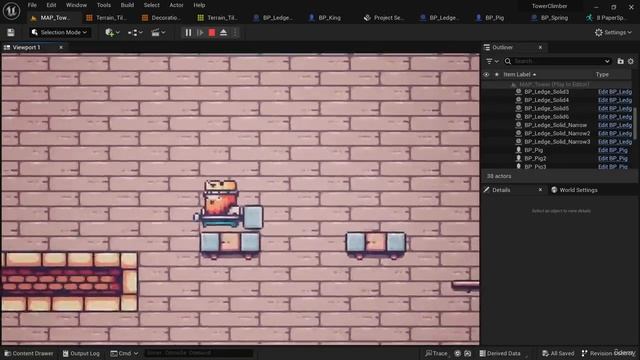Screen dimensions: 640x360
Task: Pause the play session
Action: click(x=188, y=33)
